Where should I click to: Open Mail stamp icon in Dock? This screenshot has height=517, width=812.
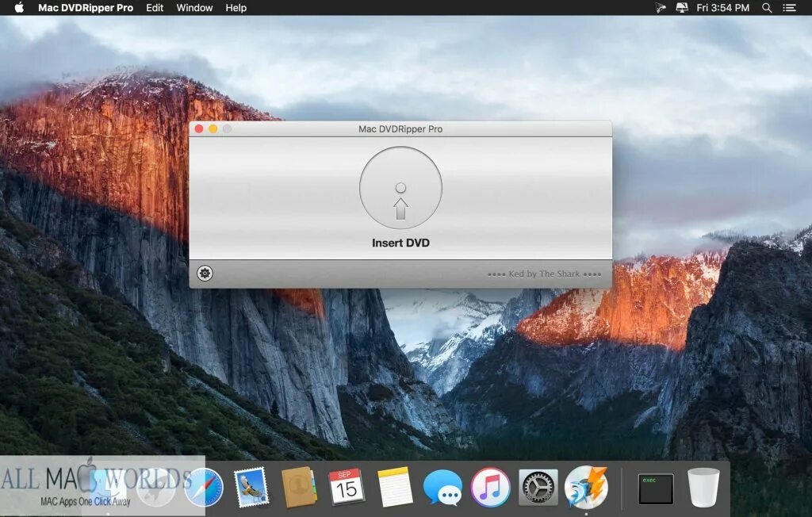251,487
